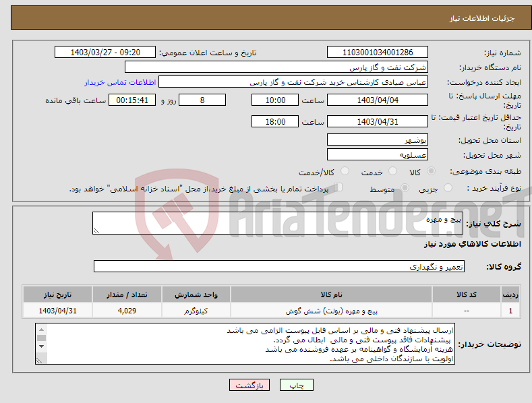Click the ردیف column header
The width and height of the screenshot is (532, 403).
(x=510, y=294)
